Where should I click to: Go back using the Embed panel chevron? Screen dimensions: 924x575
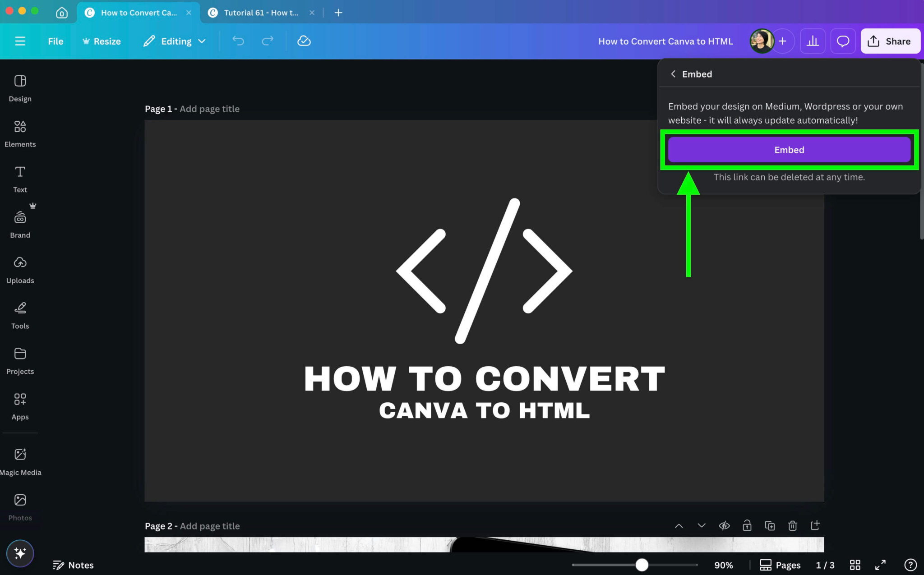pyautogui.click(x=674, y=74)
